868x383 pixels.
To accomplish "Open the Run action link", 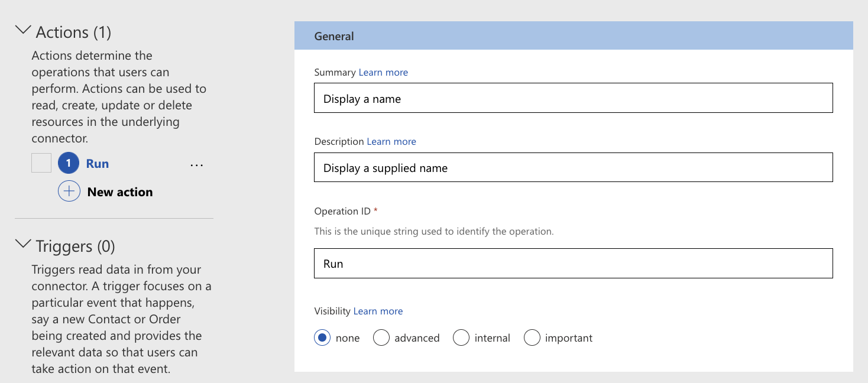I will pyautogui.click(x=98, y=164).
